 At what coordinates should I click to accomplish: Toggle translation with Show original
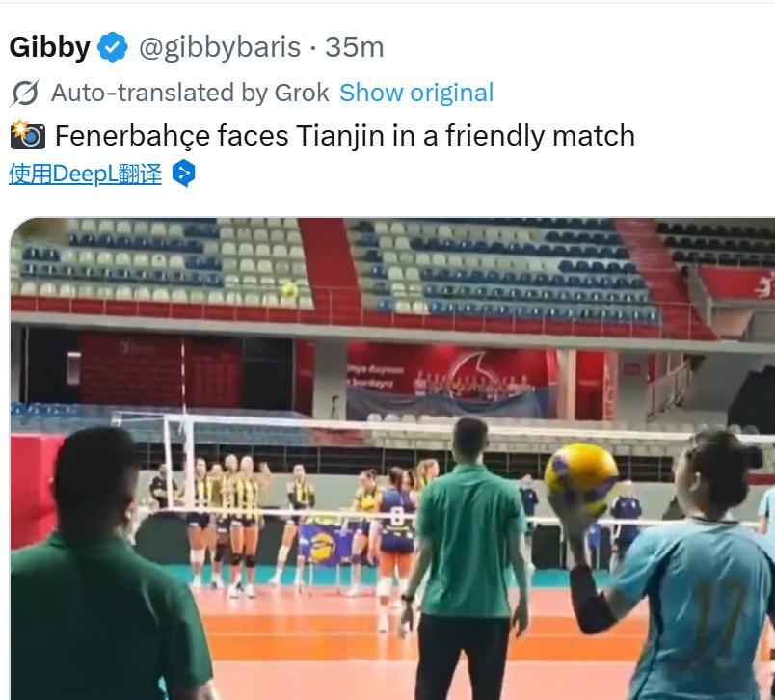click(416, 93)
